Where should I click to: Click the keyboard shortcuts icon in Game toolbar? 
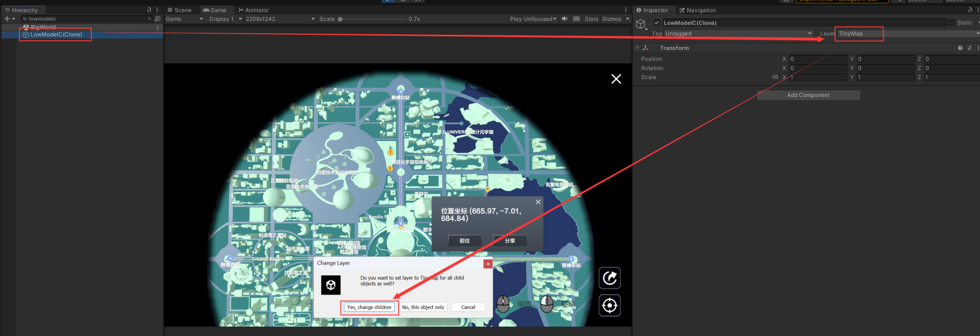click(576, 19)
